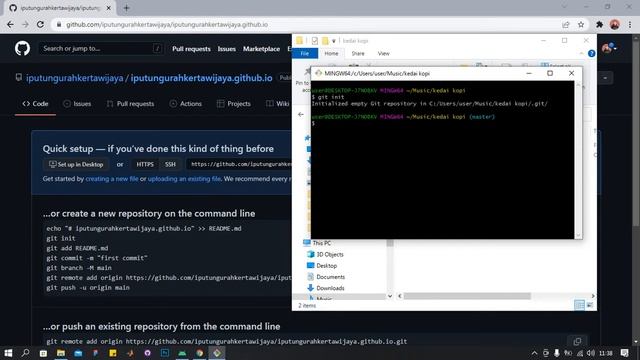Click Explorer back navigation arrow
The image size is (640, 360).
click(x=301, y=115)
